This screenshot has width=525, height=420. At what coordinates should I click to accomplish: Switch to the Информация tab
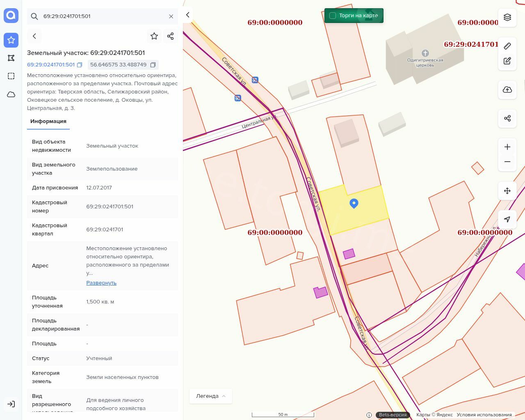click(48, 121)
